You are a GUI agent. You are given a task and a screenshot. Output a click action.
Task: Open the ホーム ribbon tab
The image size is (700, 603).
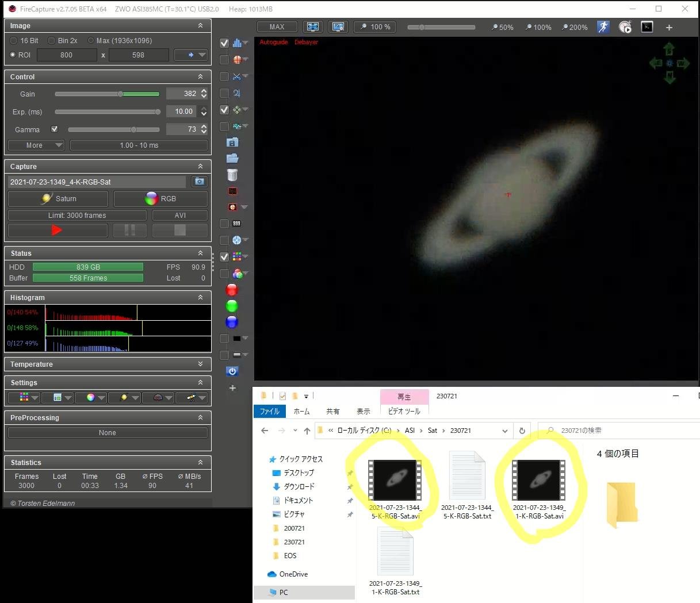pyautogui.click(x=301, y=412)
